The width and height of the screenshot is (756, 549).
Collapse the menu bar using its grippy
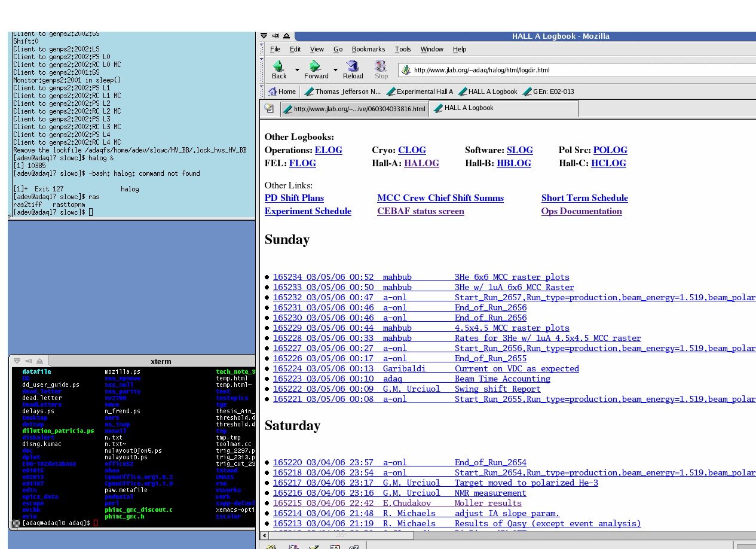tap(262, 49)
